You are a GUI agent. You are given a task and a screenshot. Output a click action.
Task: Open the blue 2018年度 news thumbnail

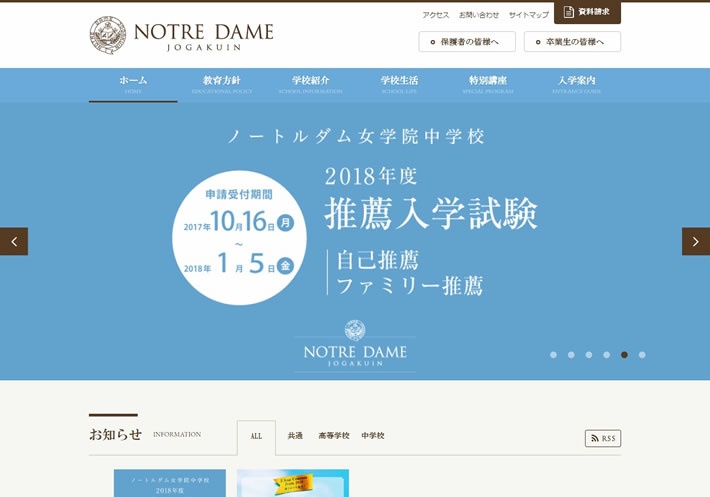click(170, 483)
